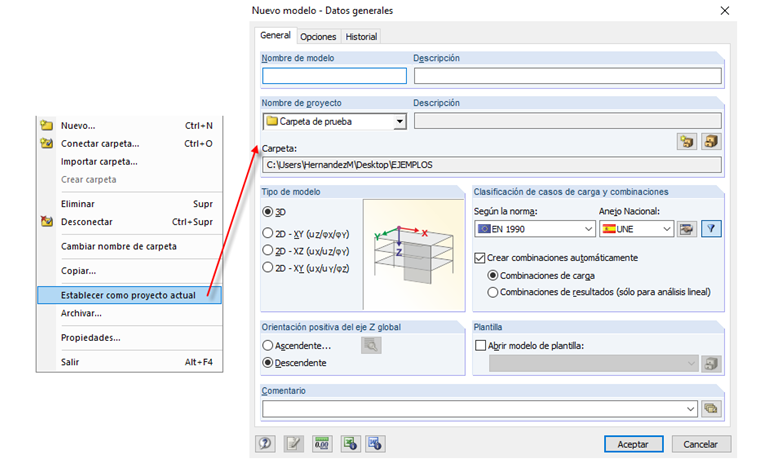Viewport: 760px width, 459px height.
Task: Open units and decimals icon 0.00
Action: pyautogui.click(x=322, y=443)
